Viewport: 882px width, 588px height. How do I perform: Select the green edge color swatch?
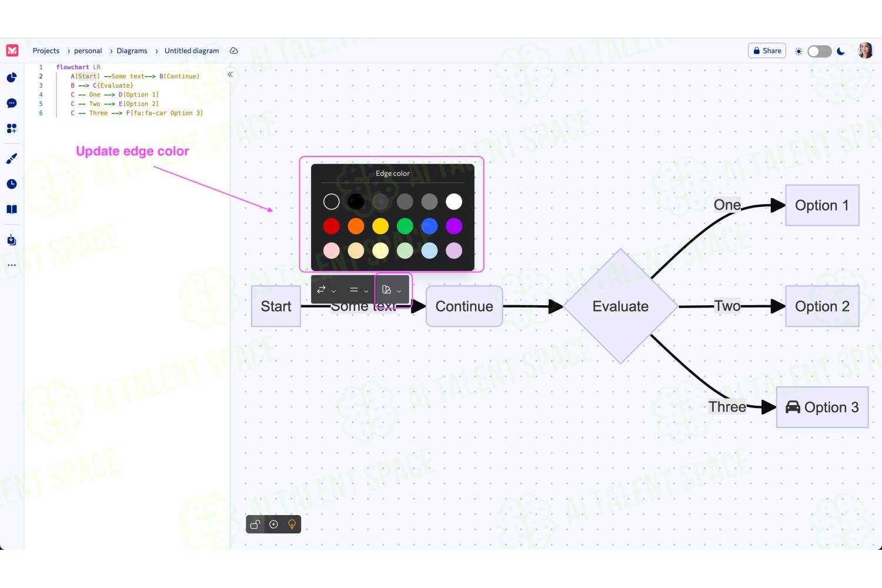tap(405, 226)
